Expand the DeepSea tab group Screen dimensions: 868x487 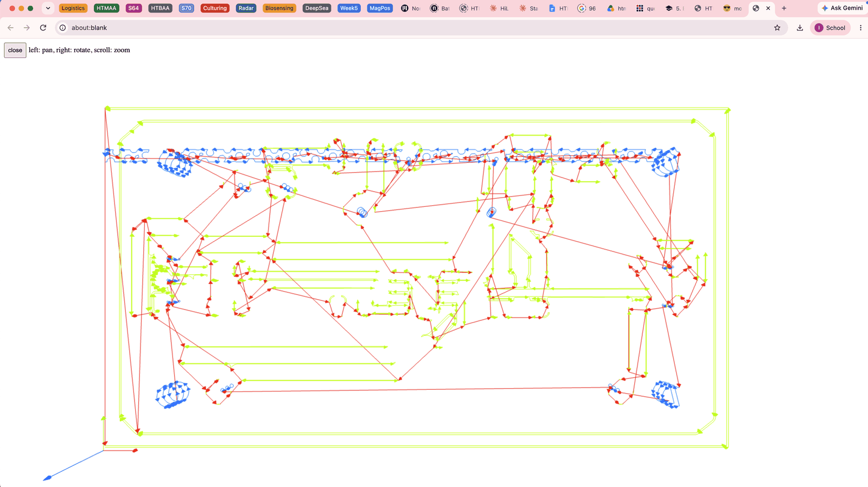317,8
